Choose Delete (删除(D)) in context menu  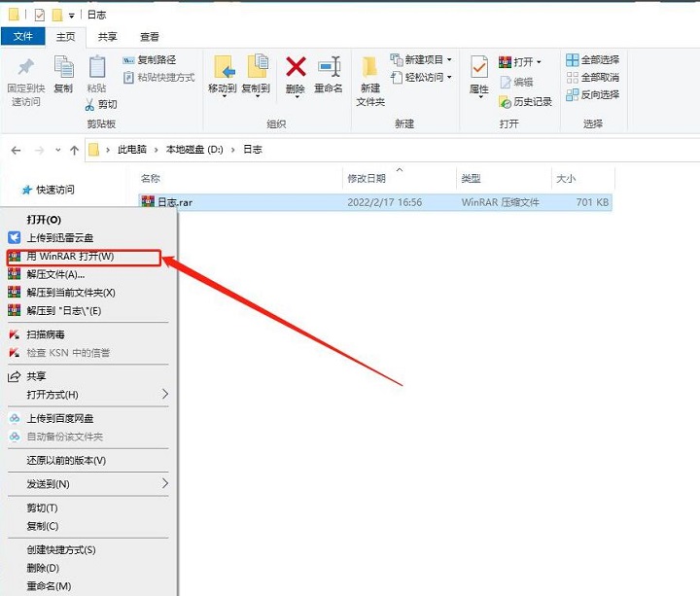coord(88,568)
